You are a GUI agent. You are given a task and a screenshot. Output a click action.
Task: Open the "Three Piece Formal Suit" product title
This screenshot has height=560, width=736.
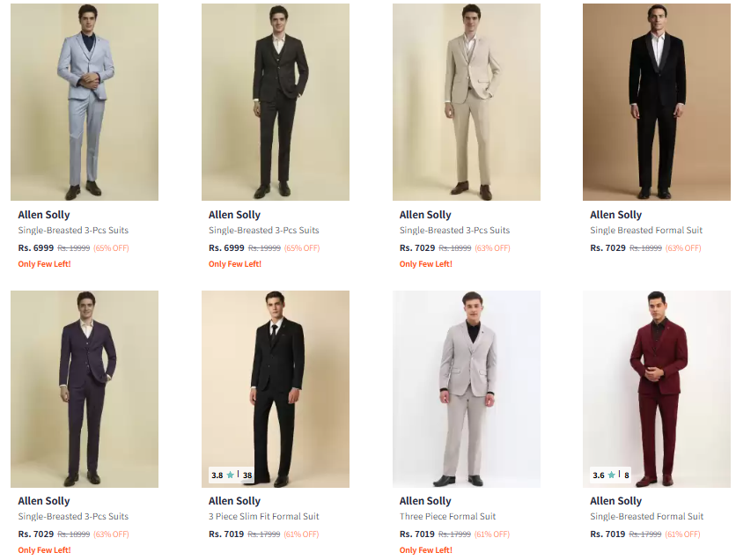pos(447,517)
